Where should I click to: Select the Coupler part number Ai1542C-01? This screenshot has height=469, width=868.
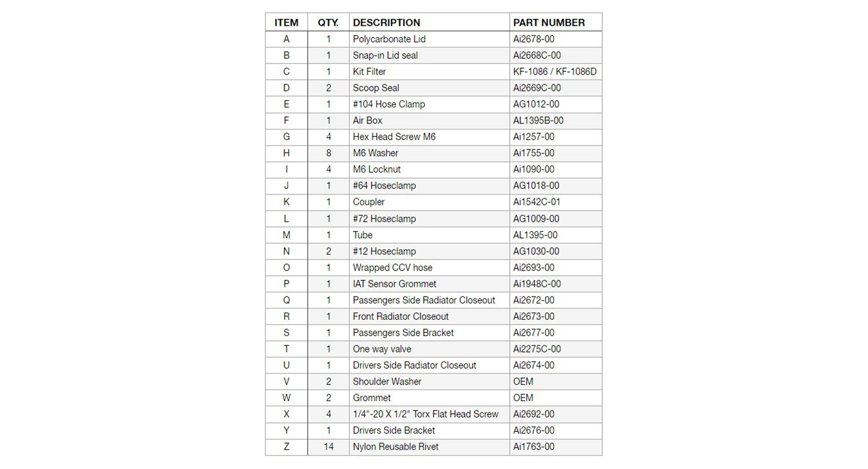point(537,202)
